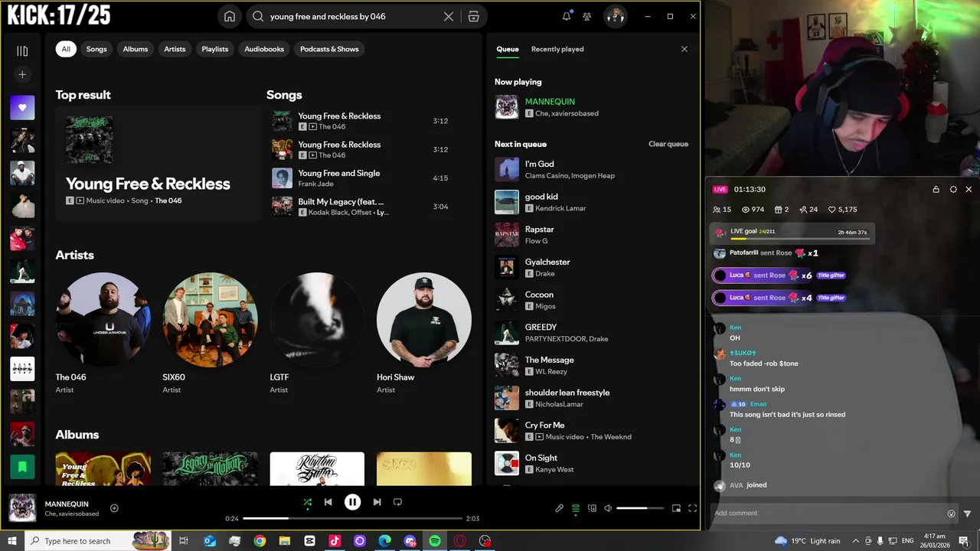Click The 046 link in top result
The image size is (980, 551).
pyautogui.click(x=168, y=201)
